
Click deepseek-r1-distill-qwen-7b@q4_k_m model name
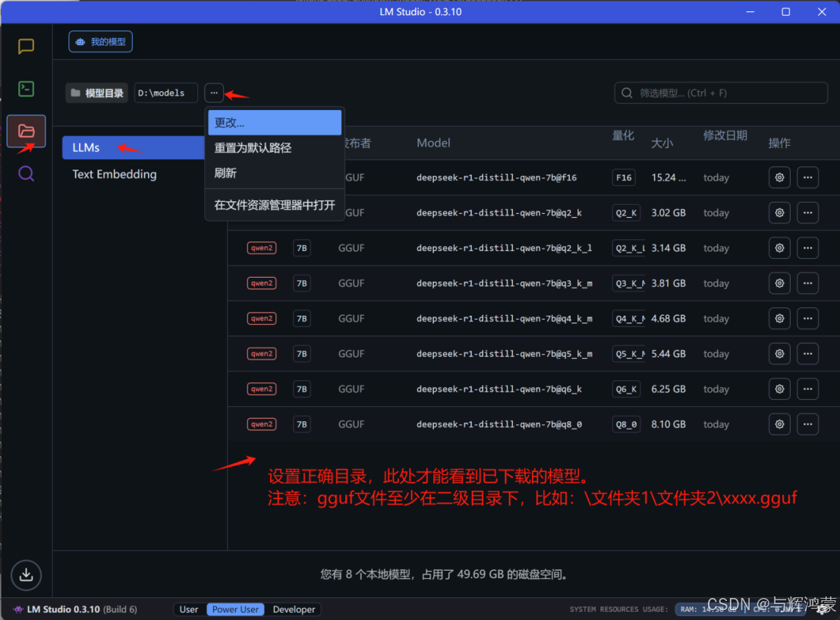(x=504, y=319)
